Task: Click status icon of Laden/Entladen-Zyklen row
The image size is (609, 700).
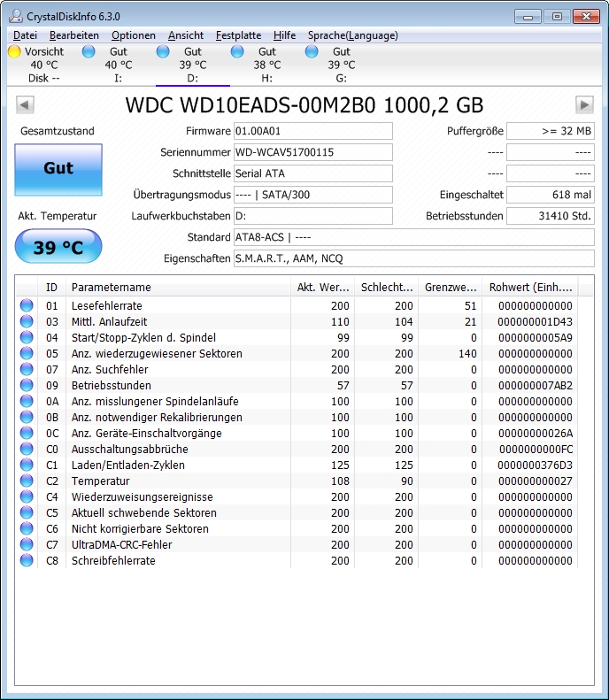Action: (x=27, y=465)
